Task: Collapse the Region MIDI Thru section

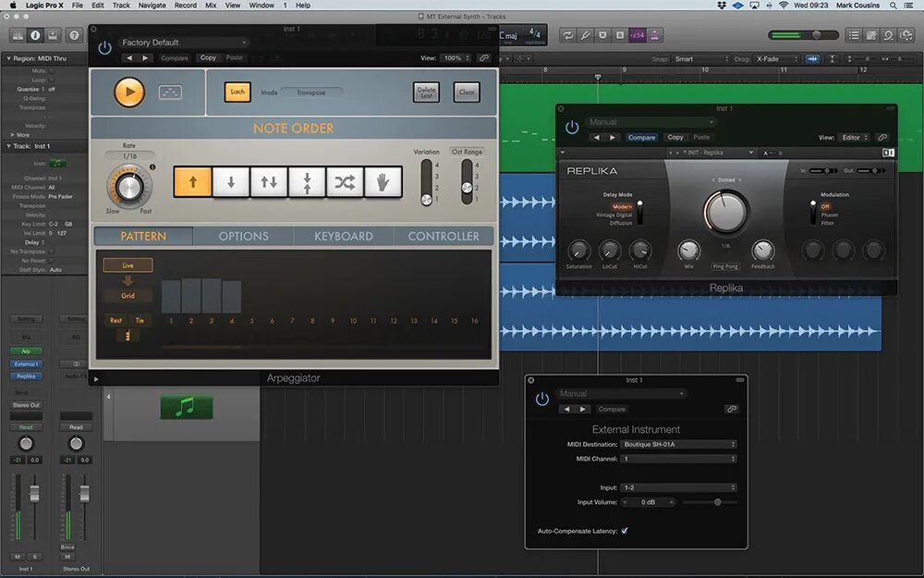Action: pyautogui.click(x=9, y=59)
